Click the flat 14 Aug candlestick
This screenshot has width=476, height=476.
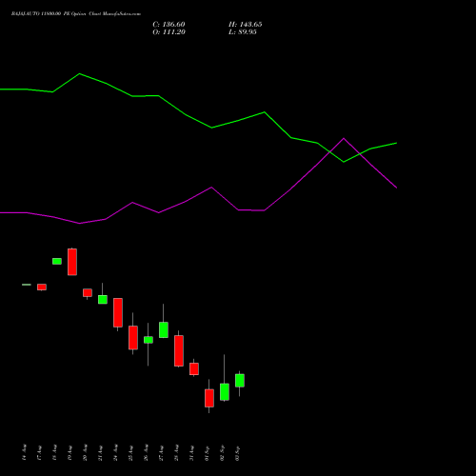pos(27,285)
